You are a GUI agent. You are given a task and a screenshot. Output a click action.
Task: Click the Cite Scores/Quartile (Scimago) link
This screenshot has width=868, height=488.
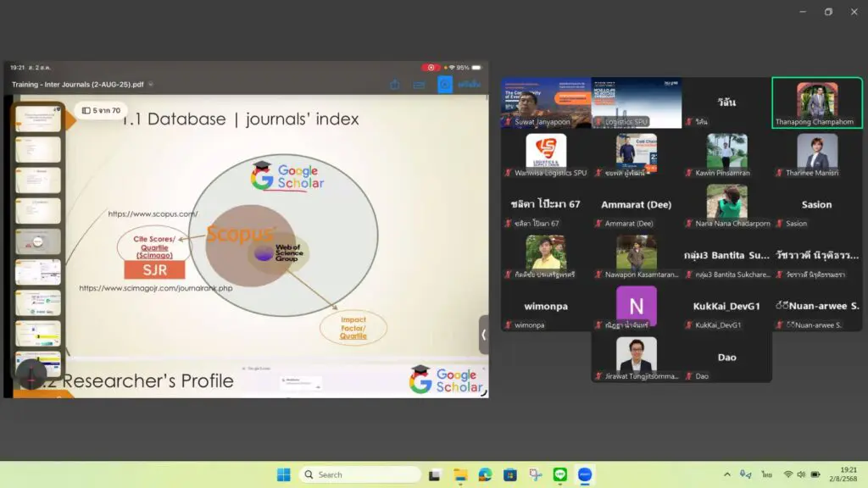pos(154,247)
